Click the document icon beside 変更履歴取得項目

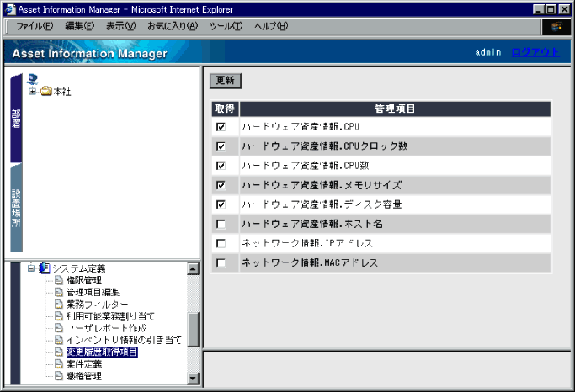point(59,352)
